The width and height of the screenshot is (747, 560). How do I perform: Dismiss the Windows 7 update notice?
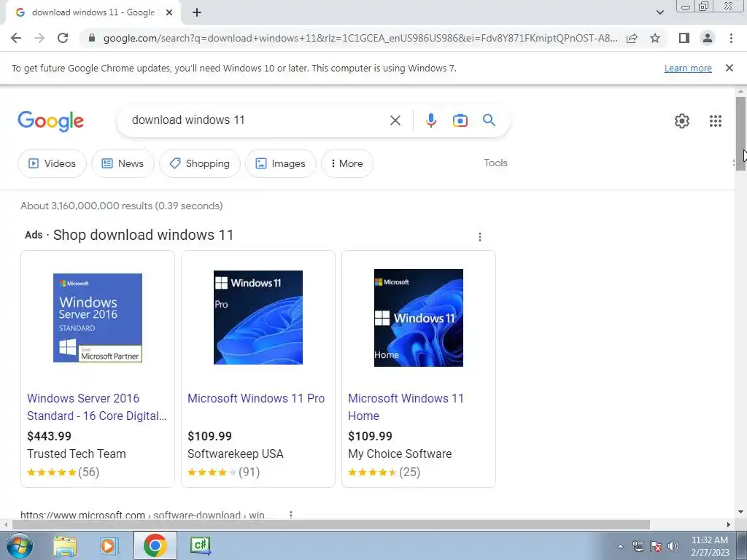click(729, 68)
